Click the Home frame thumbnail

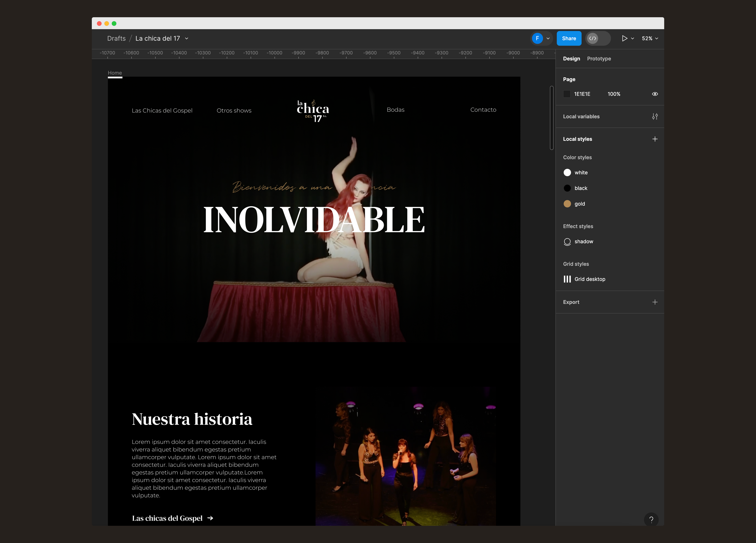point(115,72)
